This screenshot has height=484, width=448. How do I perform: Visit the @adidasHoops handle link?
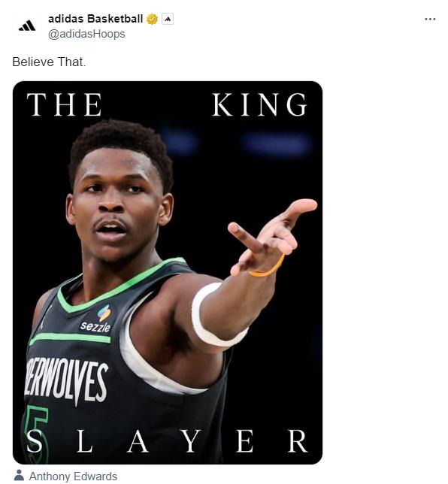pos(86,34)
